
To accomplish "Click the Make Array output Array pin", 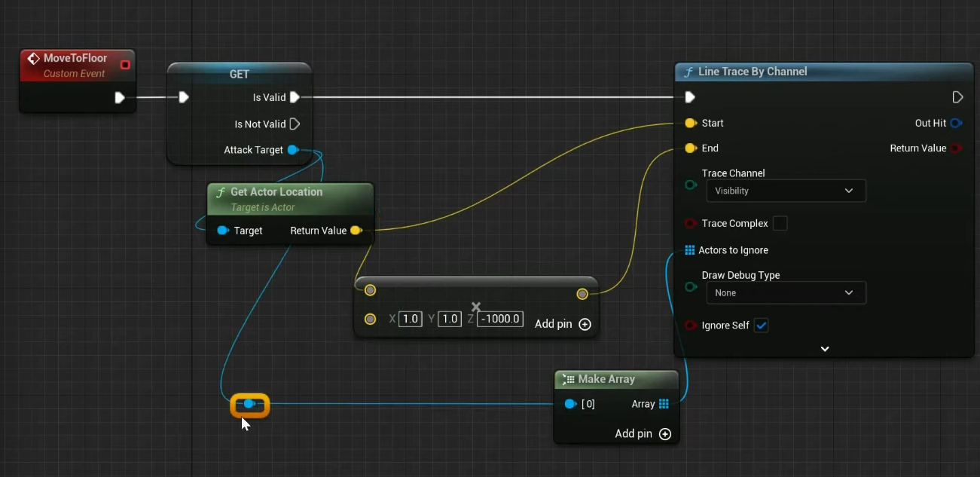I will [664, 404].
